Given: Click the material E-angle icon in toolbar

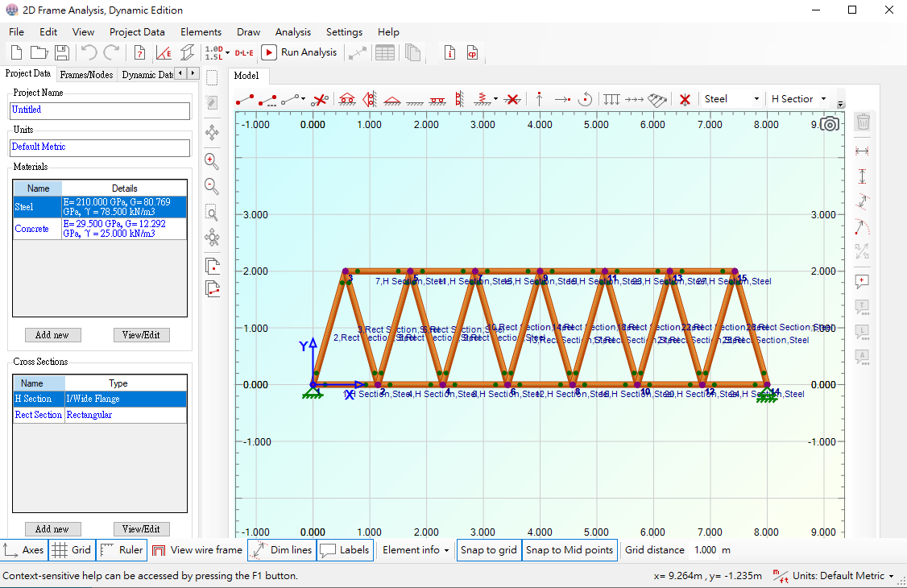Looking at the screenshot, I should pos(164,52).
